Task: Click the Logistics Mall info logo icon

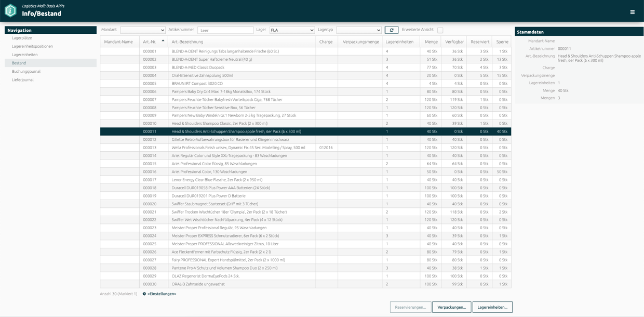Action: [x=10, y=10]
